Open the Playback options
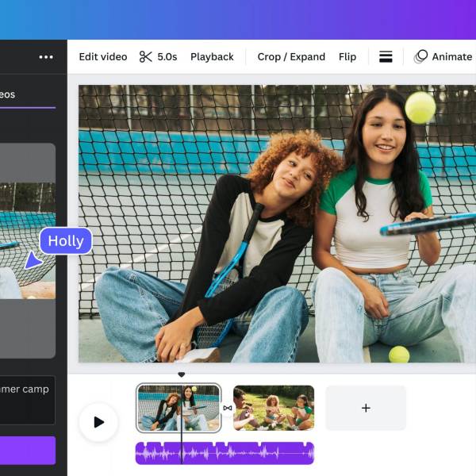This screenshot has width=476, height=476. 212,57
